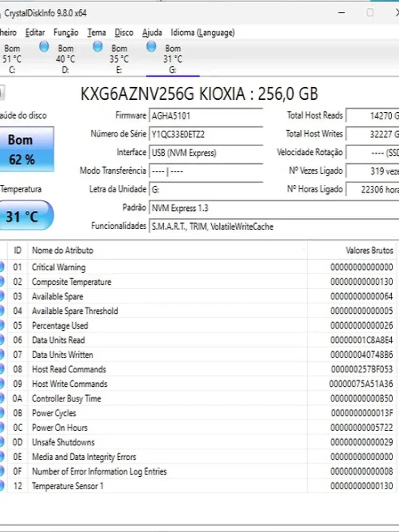The height and width of the screenshot is (532, 399).
Task: Select drive G: tab at 31 °C
Action: [173, 59]
